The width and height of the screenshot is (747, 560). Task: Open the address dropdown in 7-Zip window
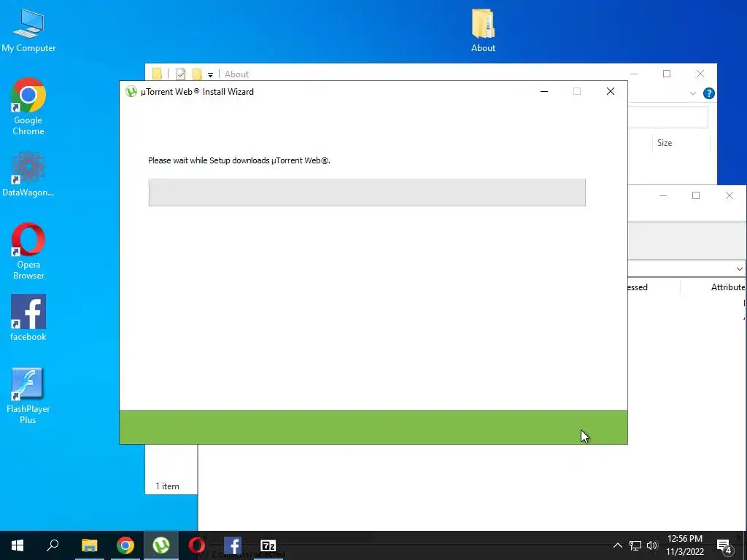tap(739, 268)
